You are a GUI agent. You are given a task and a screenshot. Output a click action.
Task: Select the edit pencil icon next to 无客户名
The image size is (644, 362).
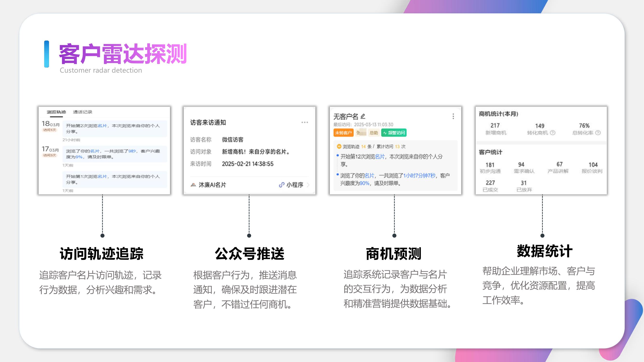(363, 117)
